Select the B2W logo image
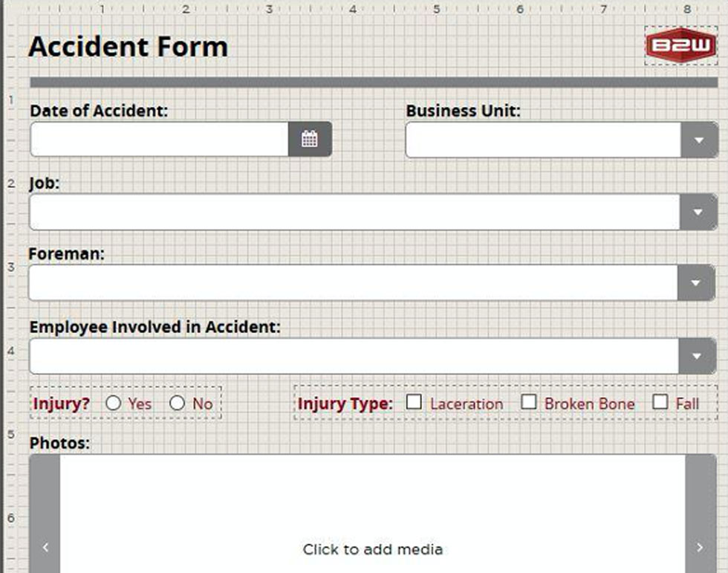728x573 pixels. click(681, 45)
